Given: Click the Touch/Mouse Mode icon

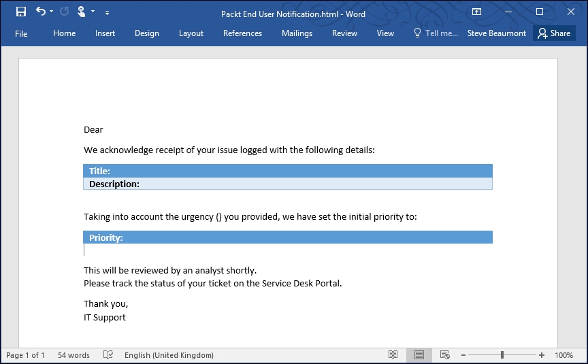Looking at the screenshot, I should point(81,12).
